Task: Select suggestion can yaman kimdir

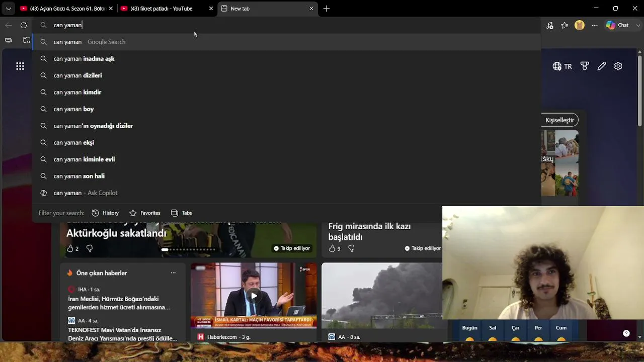Action: 287,92
